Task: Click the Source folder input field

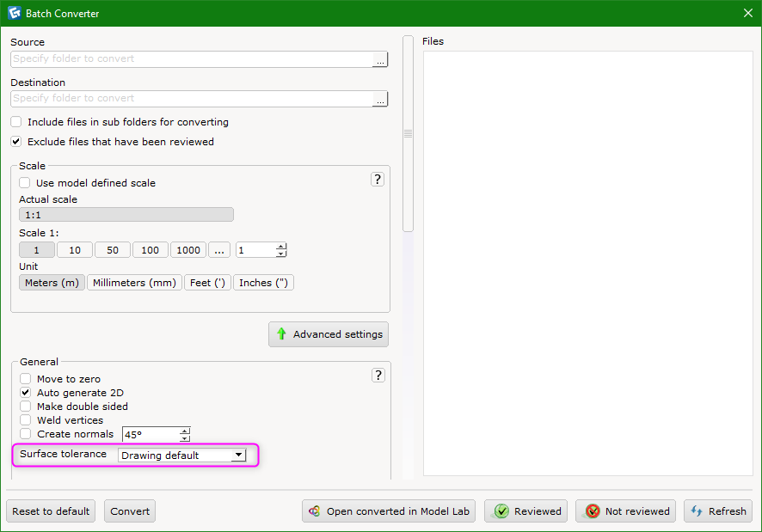Action: coord(192,58)
